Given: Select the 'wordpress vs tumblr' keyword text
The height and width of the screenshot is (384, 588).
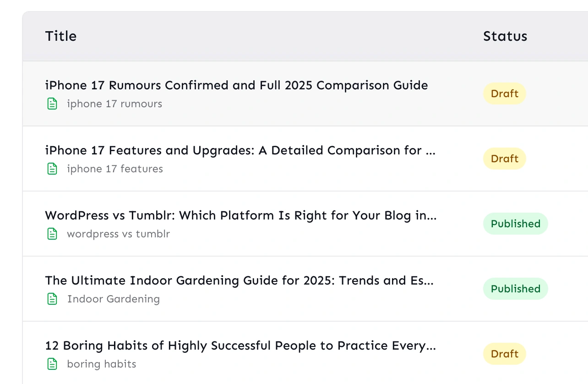Looking at the screenshot, I should [x=118, y=234].
